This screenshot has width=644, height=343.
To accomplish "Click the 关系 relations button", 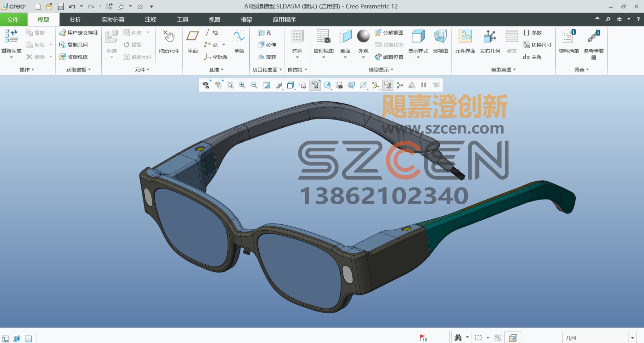I will pos(532,57).
